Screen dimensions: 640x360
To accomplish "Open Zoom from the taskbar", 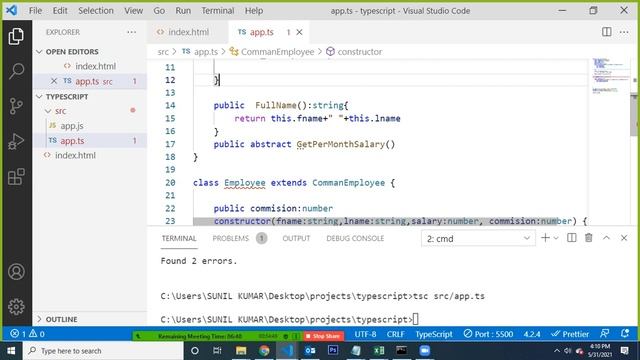I will [x=424, y=351].
